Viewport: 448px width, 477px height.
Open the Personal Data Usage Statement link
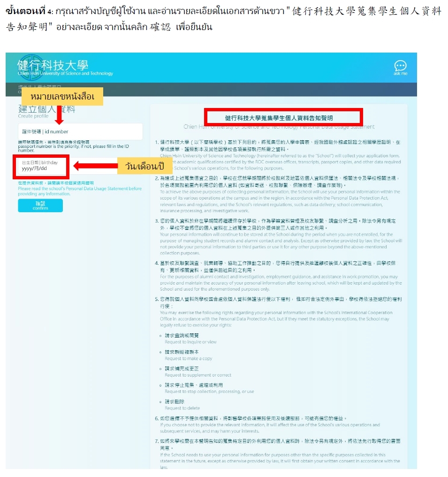tap(79, 188)
